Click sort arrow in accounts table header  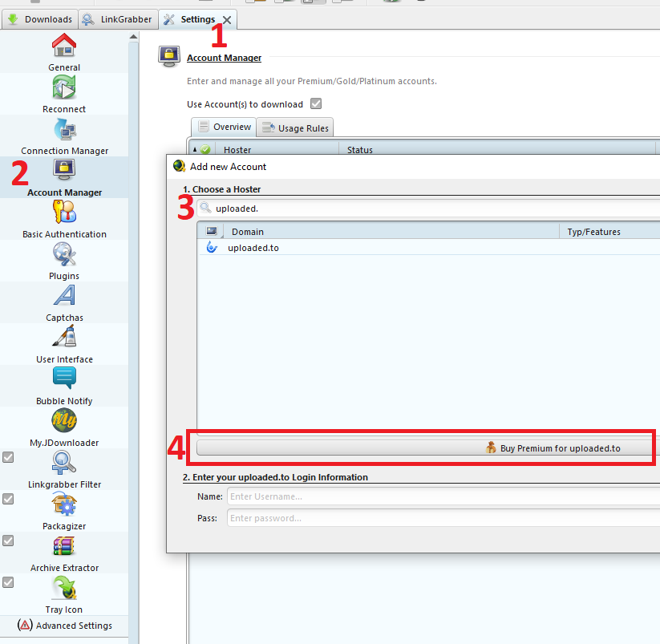tap(195, 149)
